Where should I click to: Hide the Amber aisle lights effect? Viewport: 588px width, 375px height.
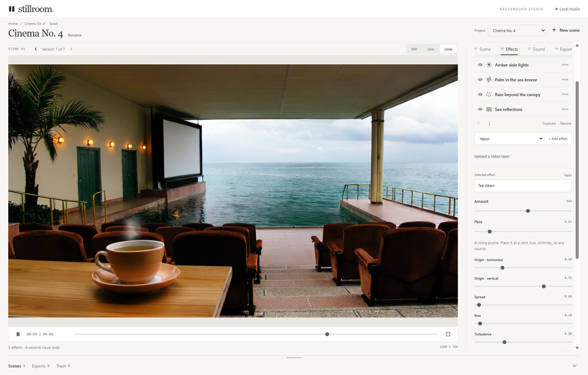coord(480,65)
